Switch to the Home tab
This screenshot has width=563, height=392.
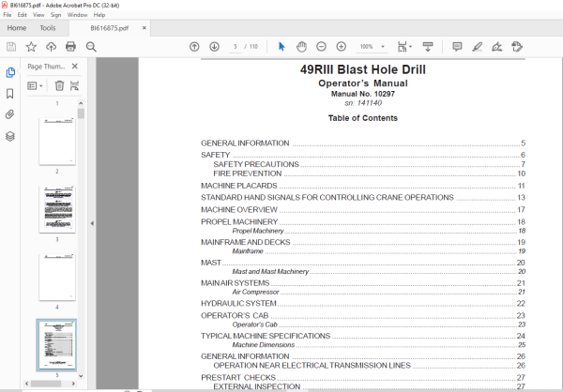point(17,28)
